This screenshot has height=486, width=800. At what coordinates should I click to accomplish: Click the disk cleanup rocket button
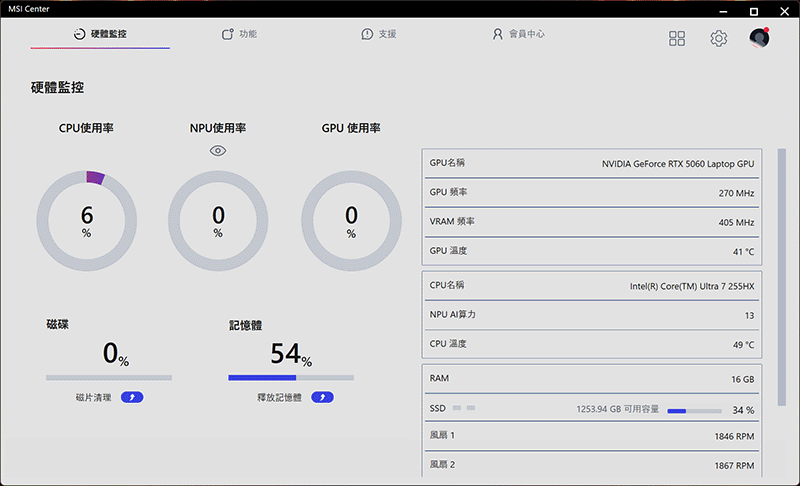click(132, 397)
